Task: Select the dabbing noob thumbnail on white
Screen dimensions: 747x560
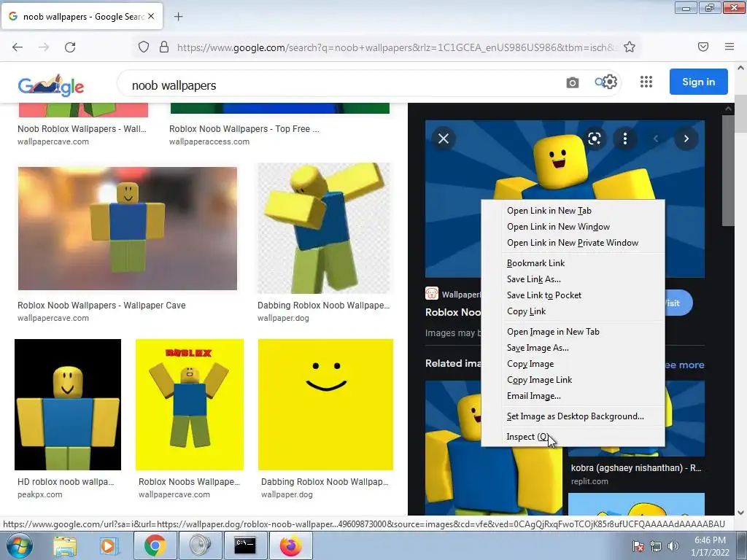Action: pos(324,228)
